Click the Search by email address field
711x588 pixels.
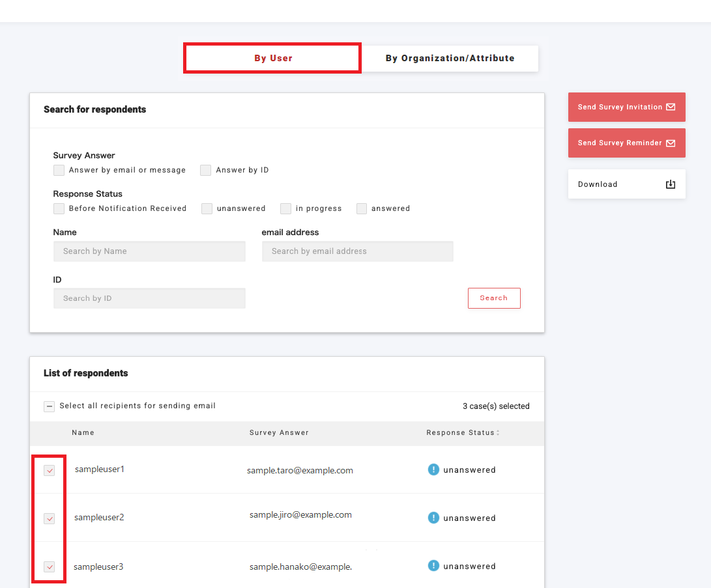[x=357, y=251]
